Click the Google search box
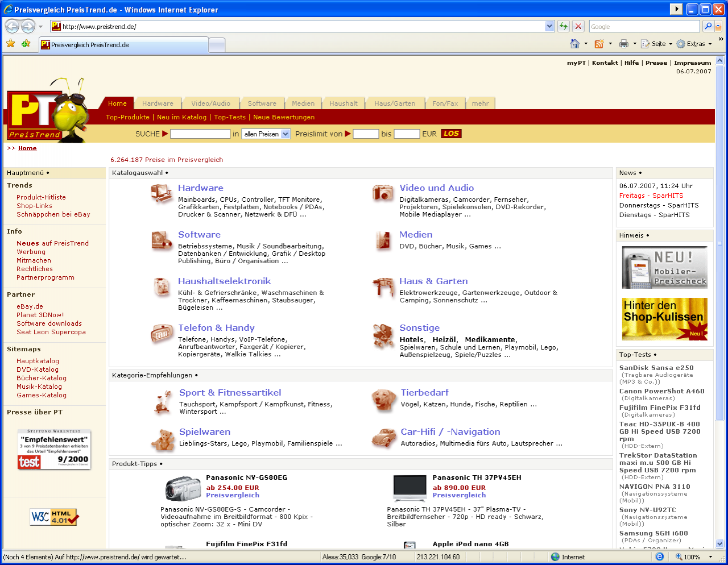 pos(644,26)
